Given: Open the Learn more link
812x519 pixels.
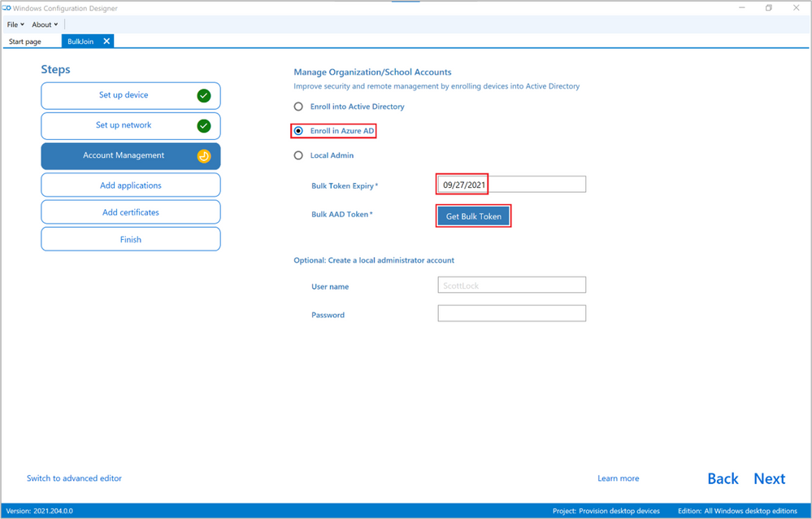Looking at the screenshot, I should [x=619, y=478].
